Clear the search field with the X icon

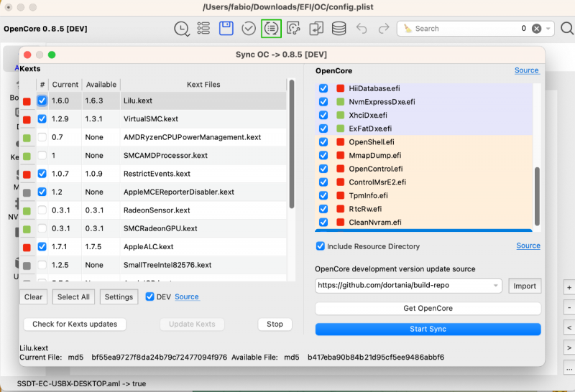[x=536, y=29]
